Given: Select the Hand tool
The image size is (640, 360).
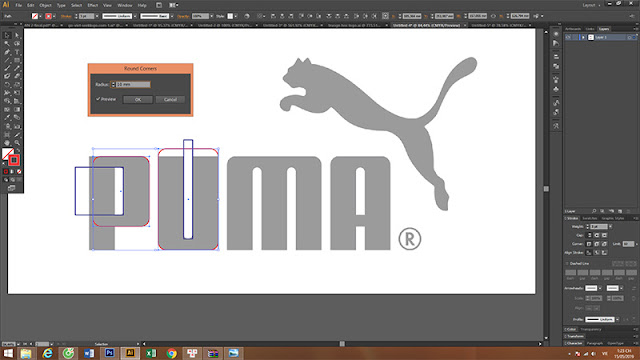Looking at the screenshot, I should click(7, 142).
